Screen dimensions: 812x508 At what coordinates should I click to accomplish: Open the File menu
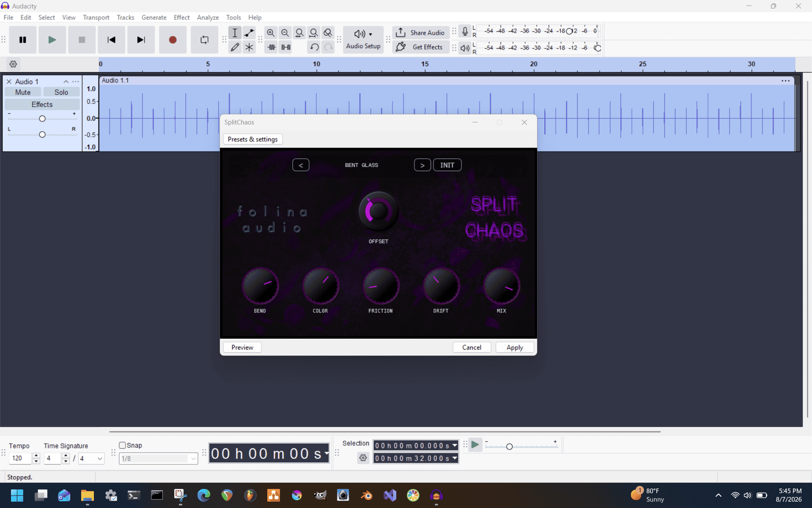pyautogui.click(x=8, y=17)
